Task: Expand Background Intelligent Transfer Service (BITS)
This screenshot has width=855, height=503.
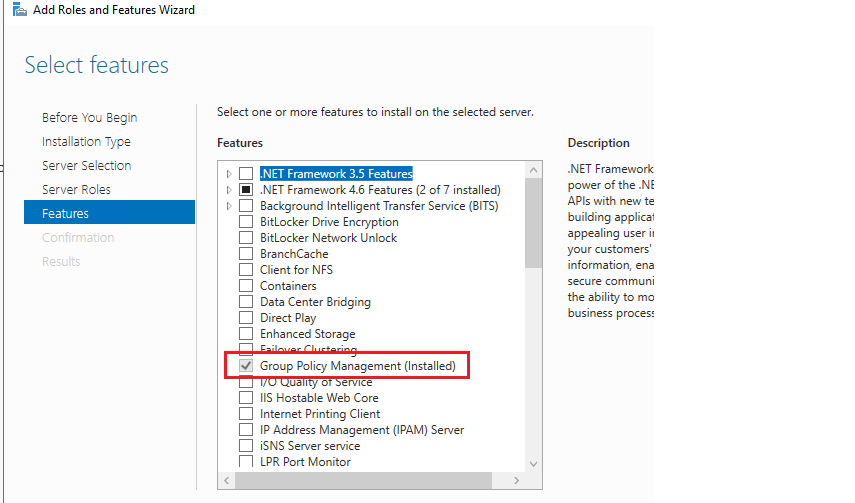Action: pos(229,206)
